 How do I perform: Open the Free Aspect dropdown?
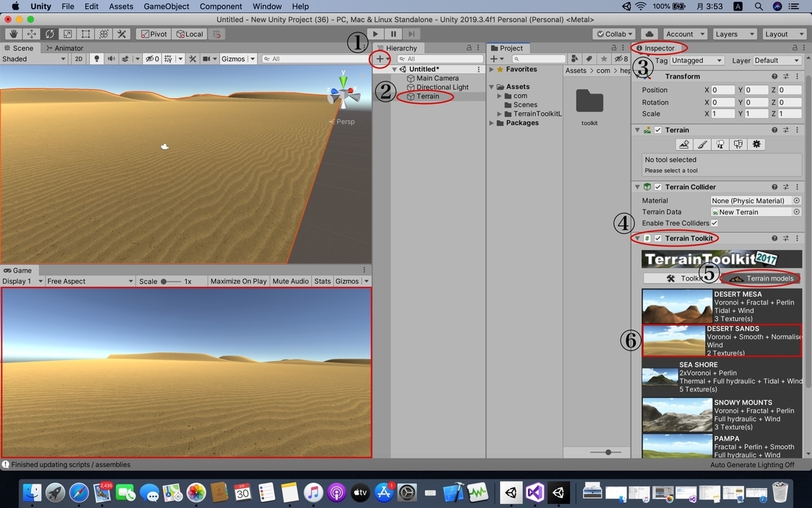coord(90,281)
